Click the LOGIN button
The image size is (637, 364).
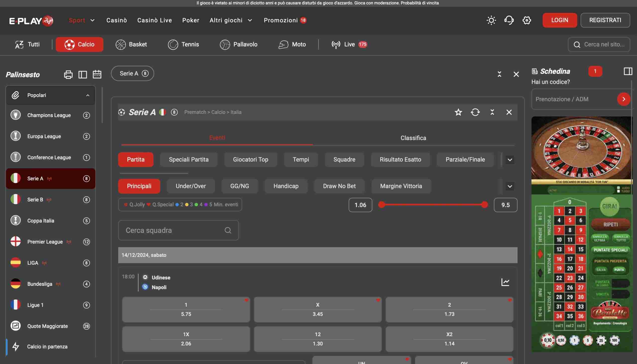point(560,20)
